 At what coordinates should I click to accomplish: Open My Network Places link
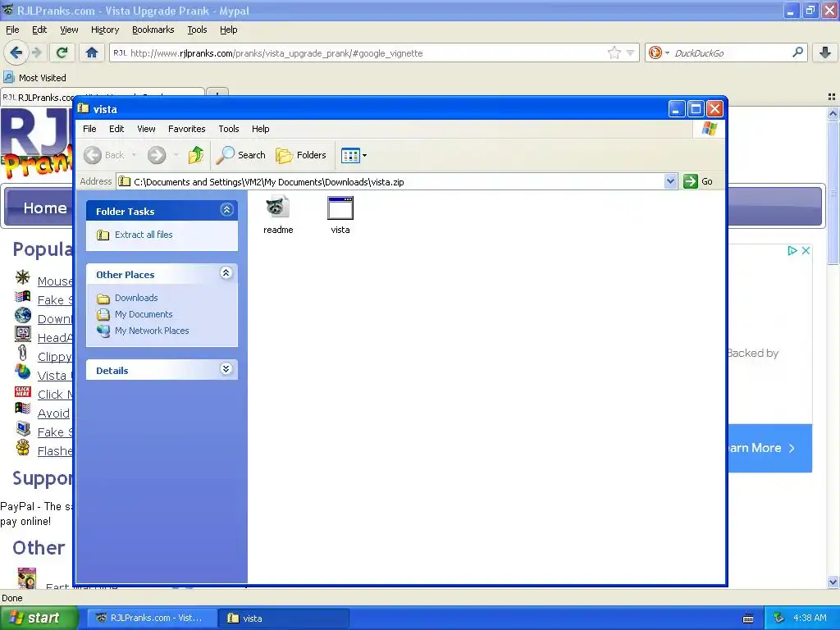point(152,331)
